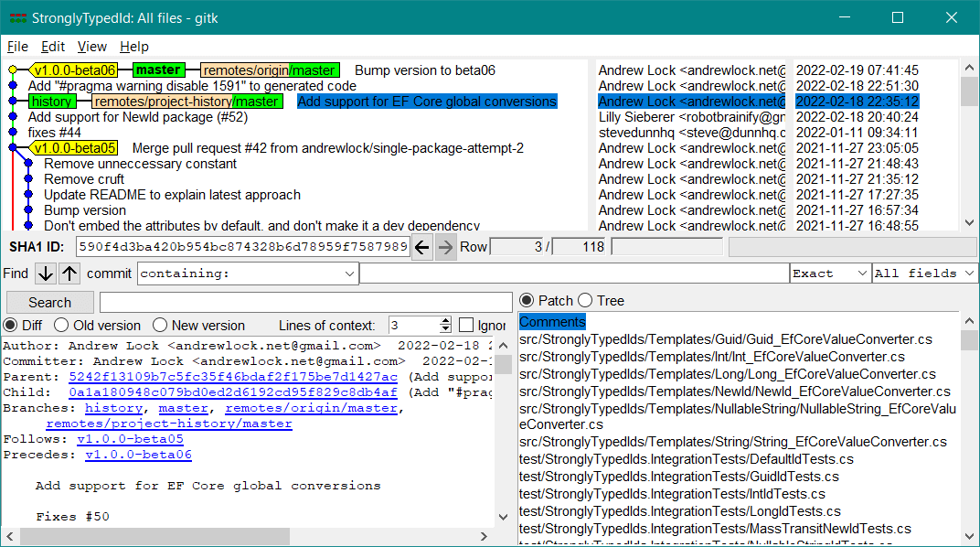This screenshot has width=980, height=547.
Task: Click the gitk app icon in title bar
Action: tap(17, 18)
